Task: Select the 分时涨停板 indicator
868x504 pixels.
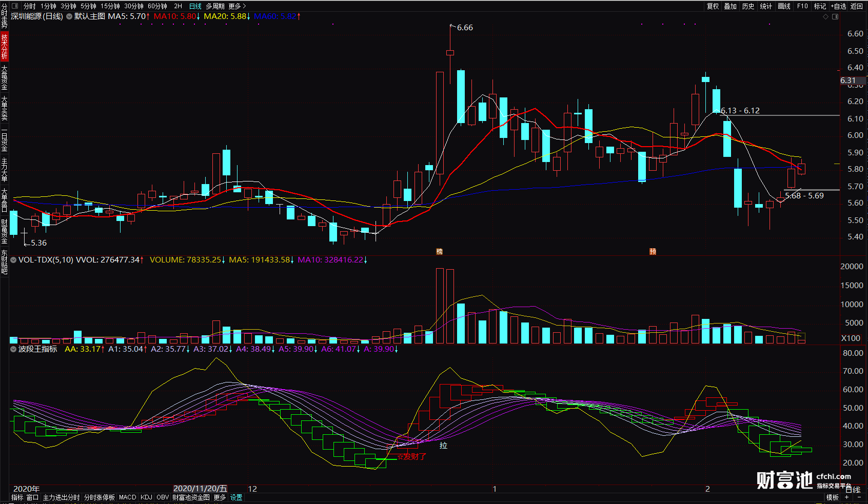Action: (100, 497)
